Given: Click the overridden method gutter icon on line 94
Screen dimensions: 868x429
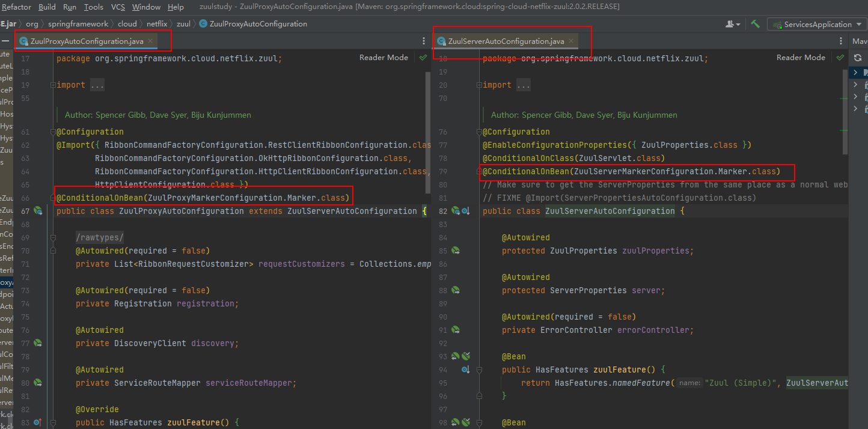Looking at the screenshot, I should click(x=465, y=370).
